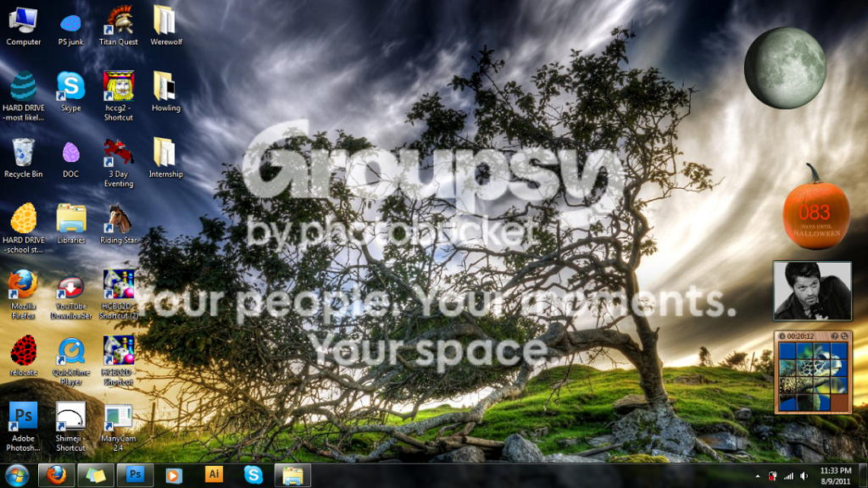Select the QuickTime Player shortcut
Image resolution: width=868 pixels, height=488 pixels.
click(71, 361)
